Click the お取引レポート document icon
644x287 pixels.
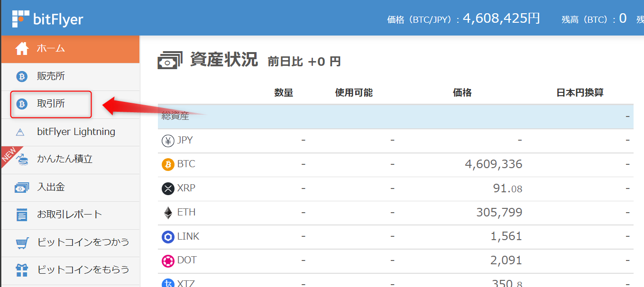click(x=22, y=215)
